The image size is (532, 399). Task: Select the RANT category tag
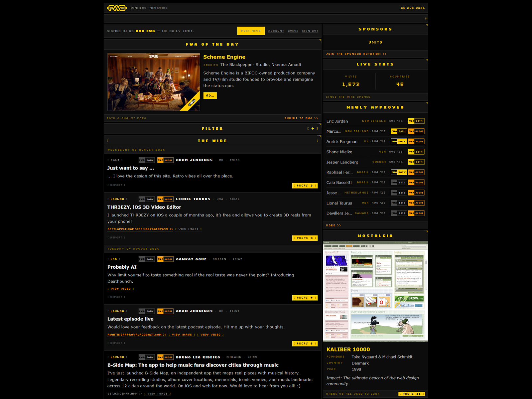pos(115,160)
